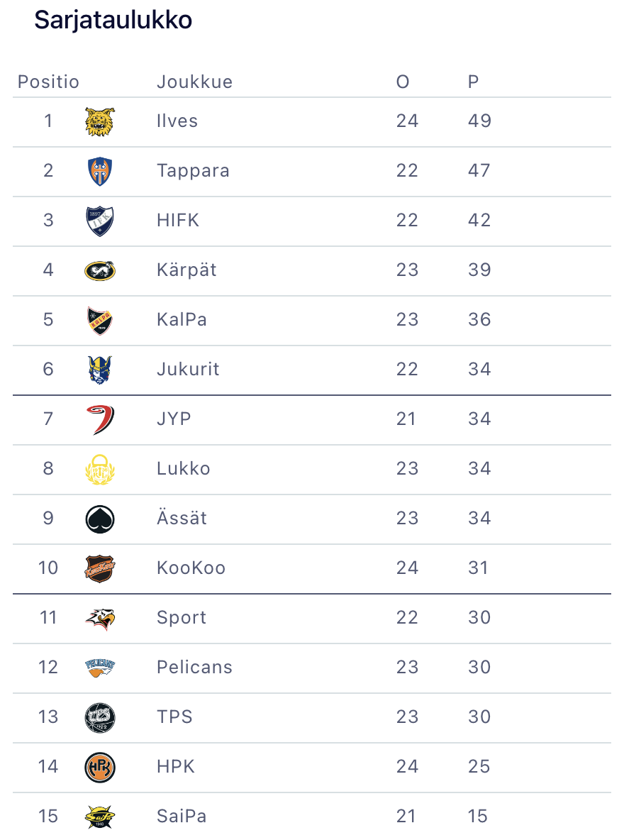Open the KooKoo team logo
The width and height of the screenshot is (624, 840).
(x=99, y=568)
